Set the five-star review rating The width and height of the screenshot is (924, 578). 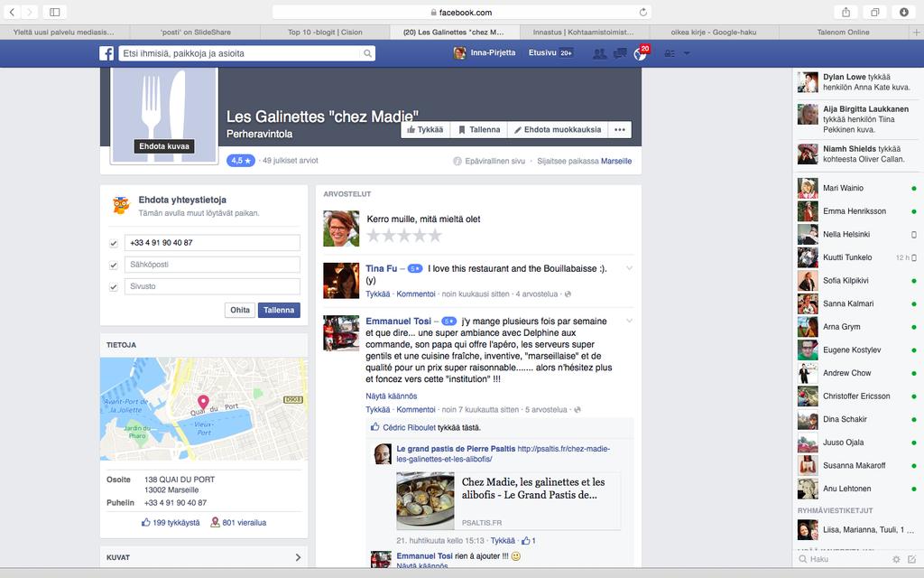point(435,236)
